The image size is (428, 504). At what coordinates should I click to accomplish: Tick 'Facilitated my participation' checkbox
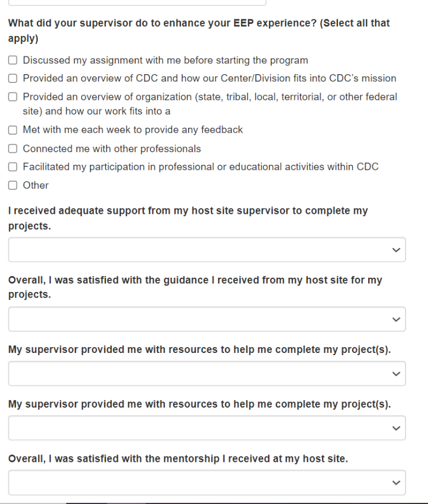click(x=13, y=167)
